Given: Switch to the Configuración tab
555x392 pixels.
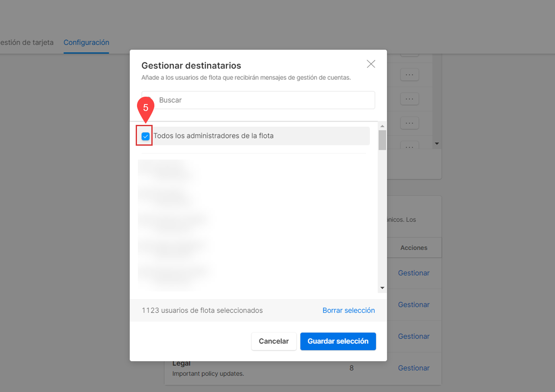Looking at the screenshot, I should pyautogui.click(x=86, y=42).
